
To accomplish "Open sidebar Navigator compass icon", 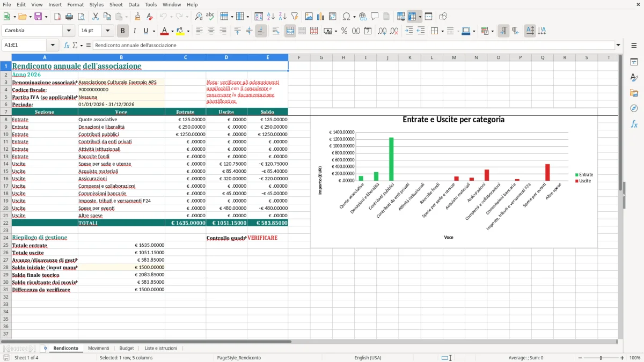I will tap(634, 108).
